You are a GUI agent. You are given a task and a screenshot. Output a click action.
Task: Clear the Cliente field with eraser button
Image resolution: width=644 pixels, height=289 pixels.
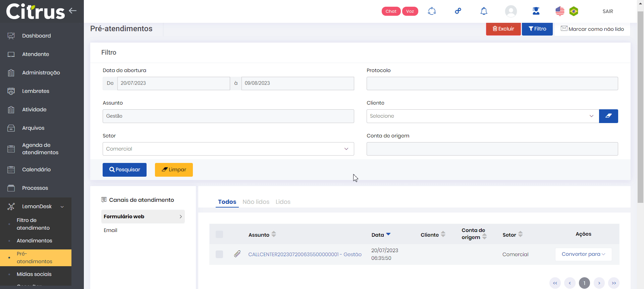pos(608,116)
